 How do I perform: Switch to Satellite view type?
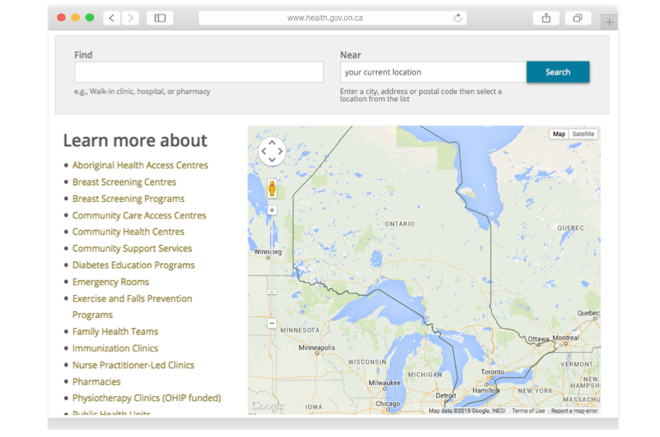pyautogui.click(x=583, y=134)
